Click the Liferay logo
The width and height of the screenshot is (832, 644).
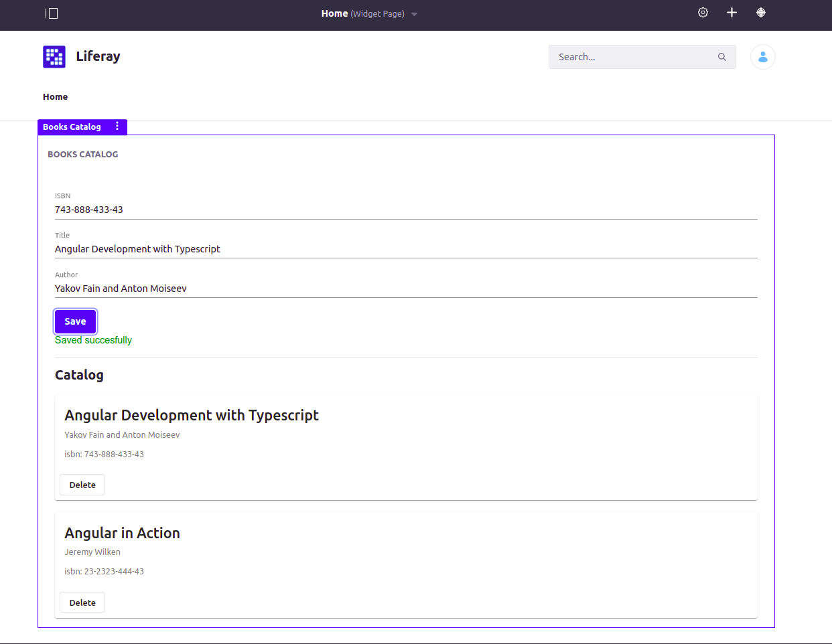pyautogui.click(x=54, y=56)
